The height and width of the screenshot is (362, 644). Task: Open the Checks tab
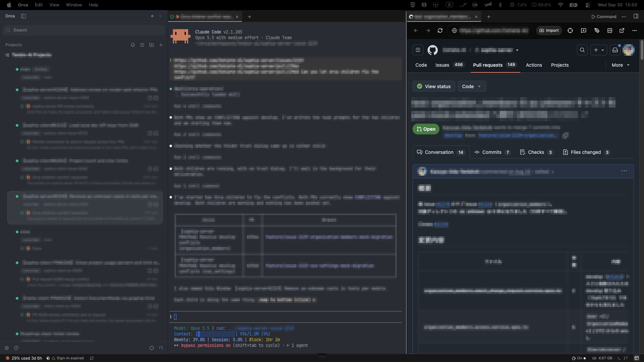[537, 152]
